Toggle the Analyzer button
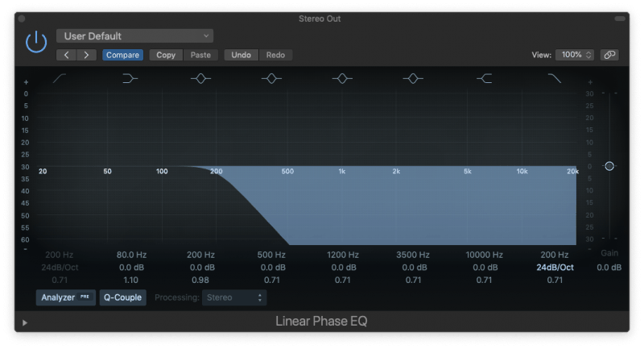 66,297
